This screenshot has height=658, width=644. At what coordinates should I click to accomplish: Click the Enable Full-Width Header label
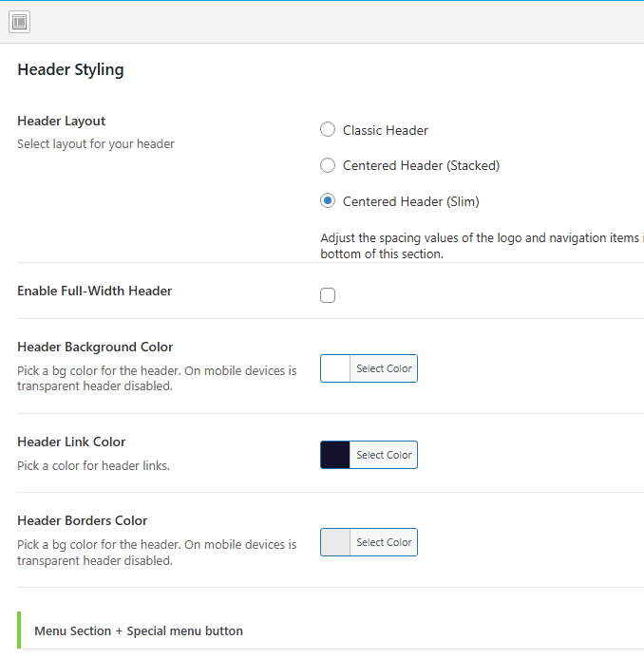coord(94,291)
